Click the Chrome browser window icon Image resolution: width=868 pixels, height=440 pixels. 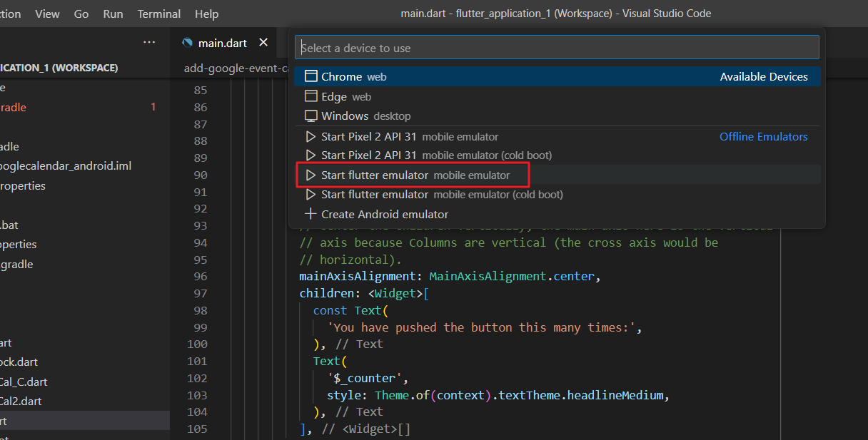(311, 76)
